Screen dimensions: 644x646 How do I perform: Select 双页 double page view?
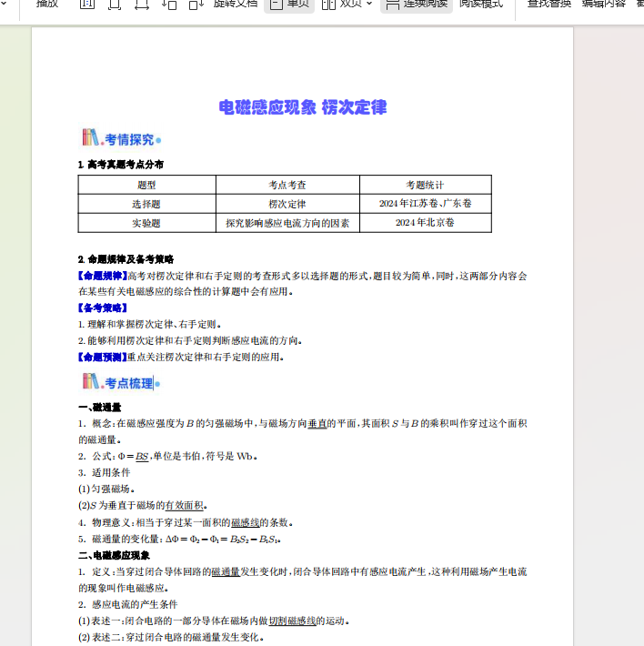tap(342, 5)
